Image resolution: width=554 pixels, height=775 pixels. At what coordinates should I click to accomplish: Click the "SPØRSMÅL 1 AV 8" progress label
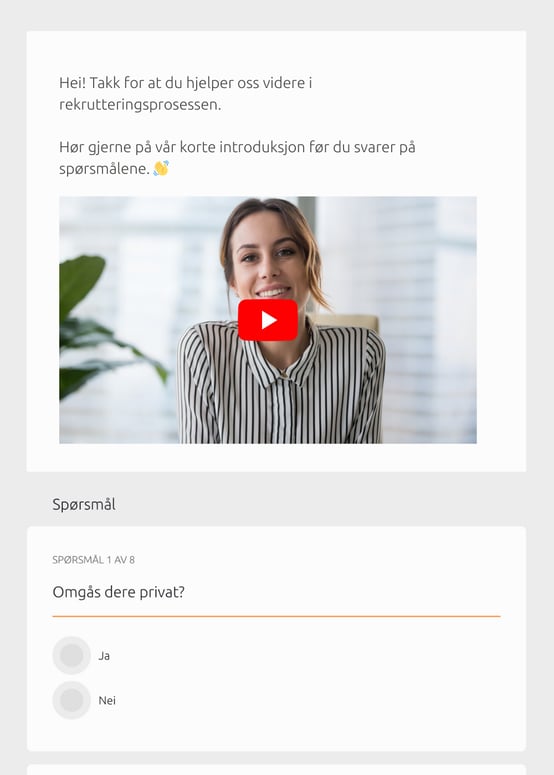pyautogui.click(x=93, y=560)
